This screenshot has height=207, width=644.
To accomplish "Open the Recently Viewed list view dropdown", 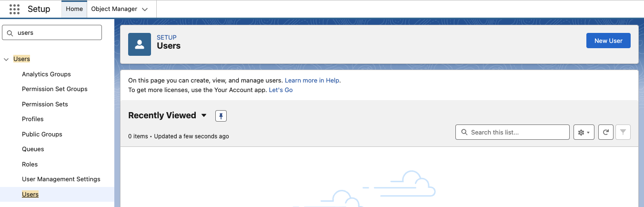I will tap(204, 115).
